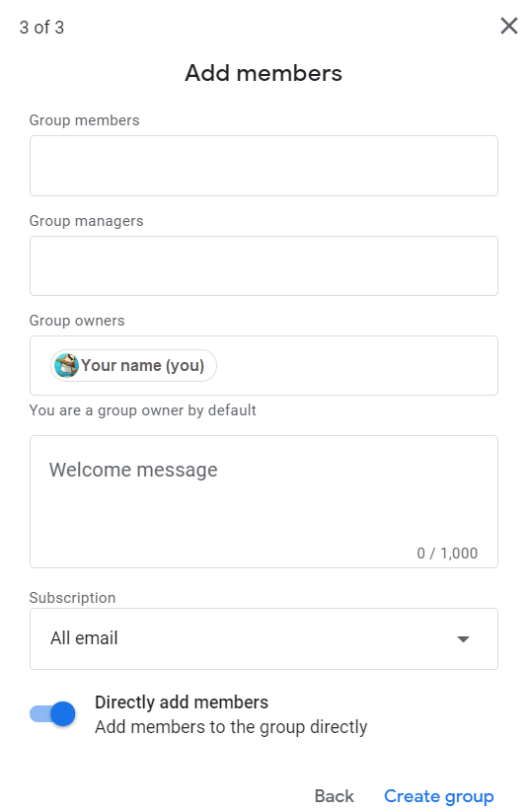This screenshot has height=812, width=527.
Task: Click the Add members heading
Action: coord(263,72)
